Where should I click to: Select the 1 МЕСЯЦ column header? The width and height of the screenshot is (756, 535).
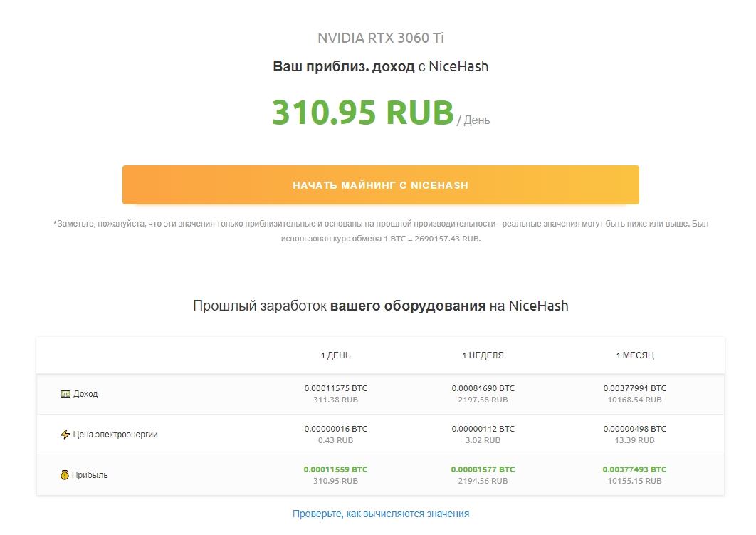coord(634,355)
